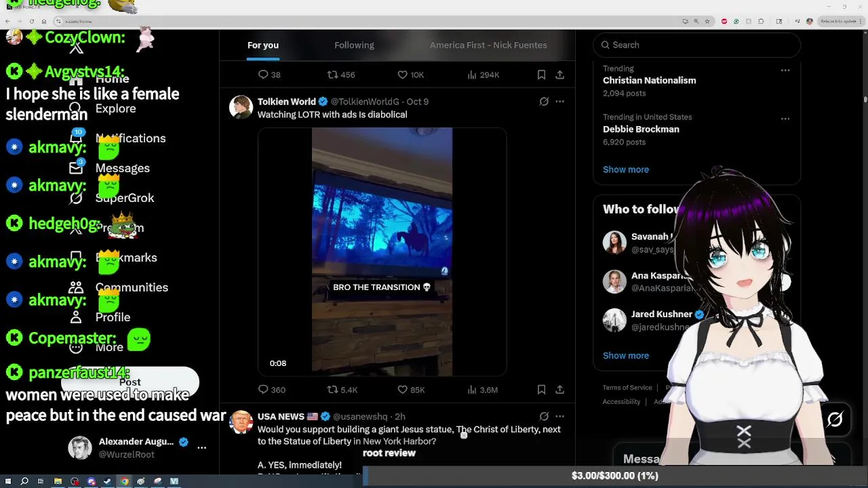Open Windows taskbar search

point(24,481)
